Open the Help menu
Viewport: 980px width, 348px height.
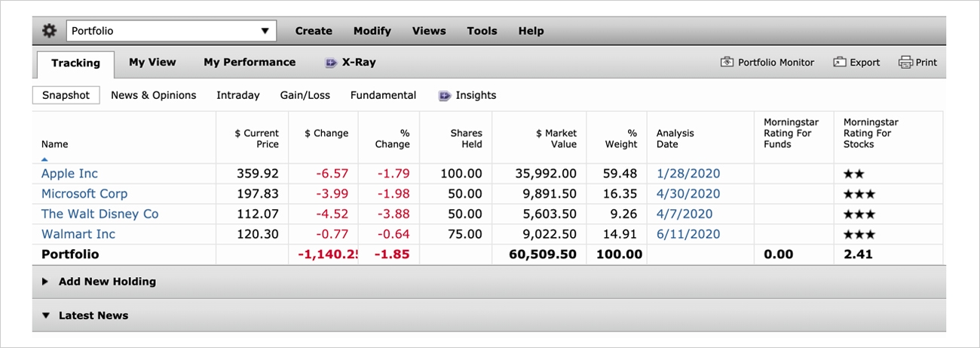531,31
